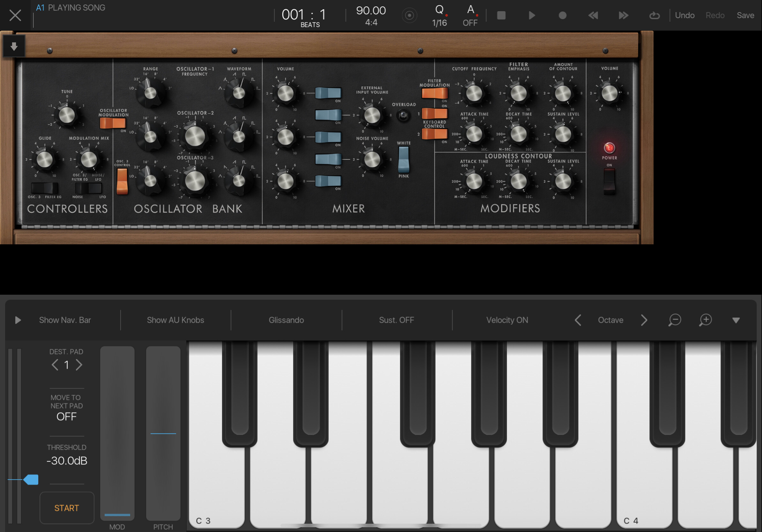The width and height of the screenshot is (762, 532).
Task: Zoom in the keyboard with plus magnifier
Action: pos(705,320)
